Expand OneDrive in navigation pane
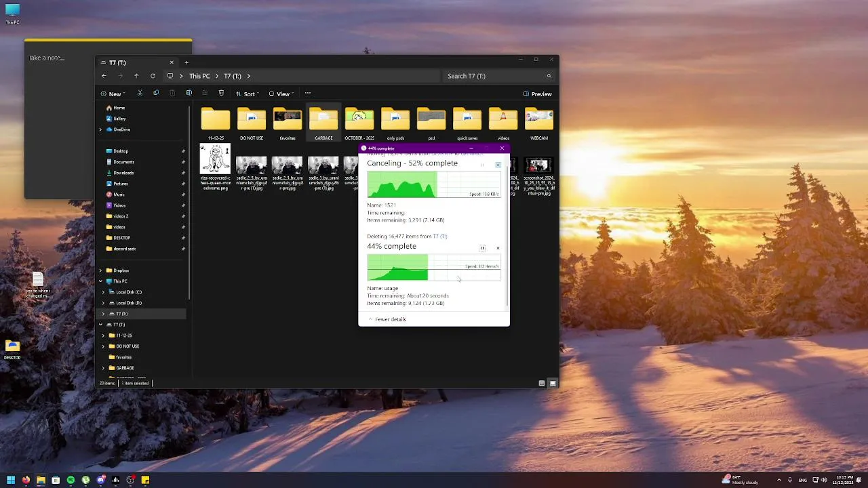Image resolution: width=868 pixels, height=488 pixels. point(100,129)
